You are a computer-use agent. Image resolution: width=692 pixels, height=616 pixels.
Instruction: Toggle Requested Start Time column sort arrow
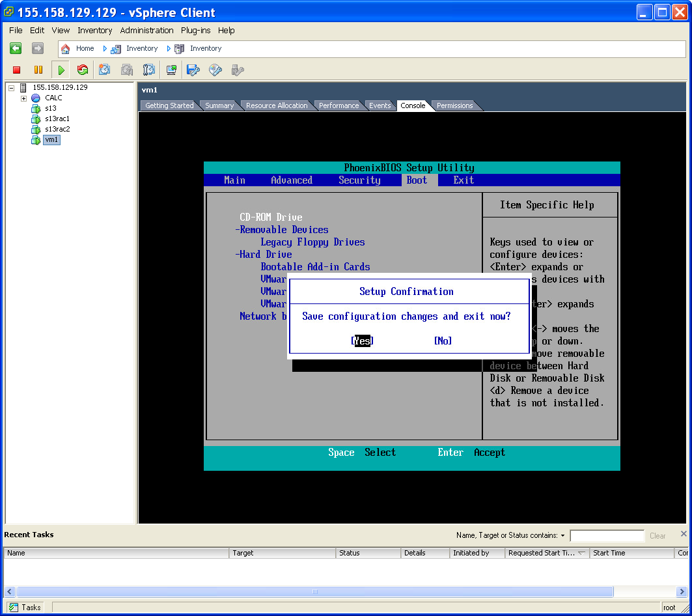582,553
